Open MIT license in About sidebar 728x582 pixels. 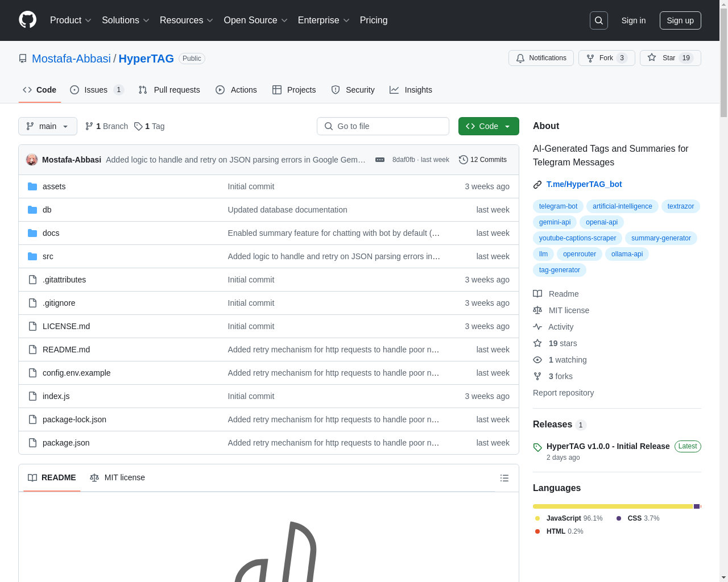tap(561, 310)
